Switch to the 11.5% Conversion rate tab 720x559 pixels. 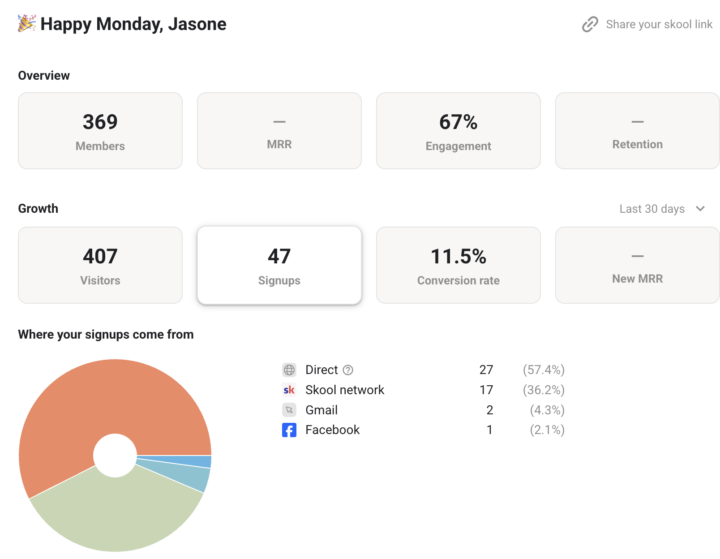pyautogui.click(x=458, y=265)
